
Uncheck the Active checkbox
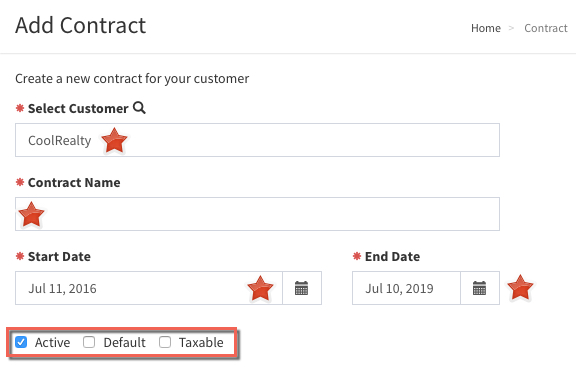pos(21,342)
